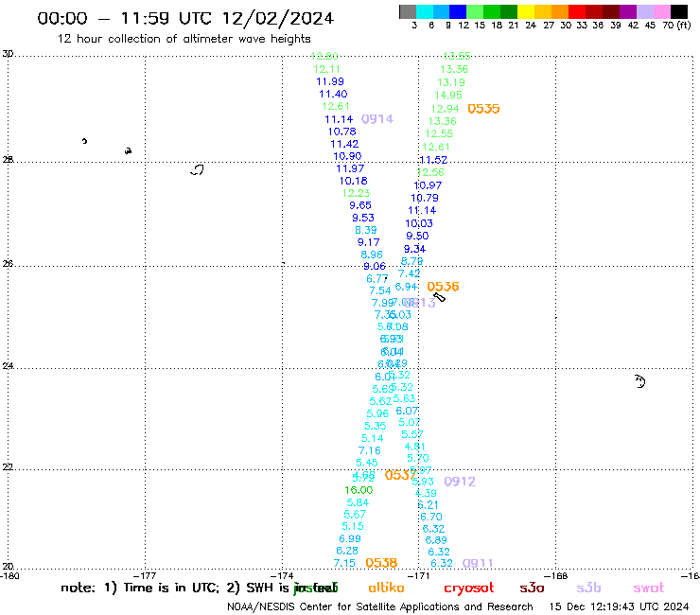Click the -177 longitude axis label

(x=145, y=576)
